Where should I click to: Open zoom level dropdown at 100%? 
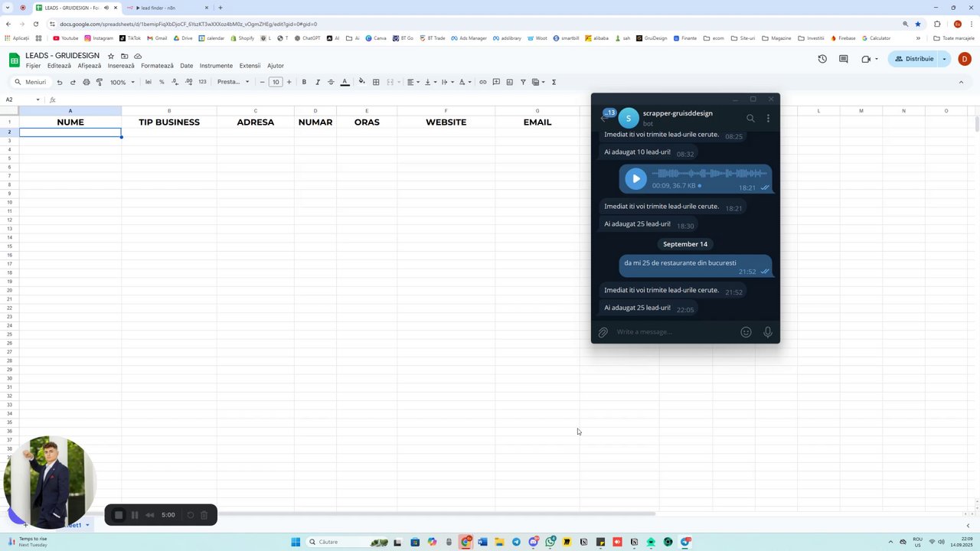pos(122,82)
